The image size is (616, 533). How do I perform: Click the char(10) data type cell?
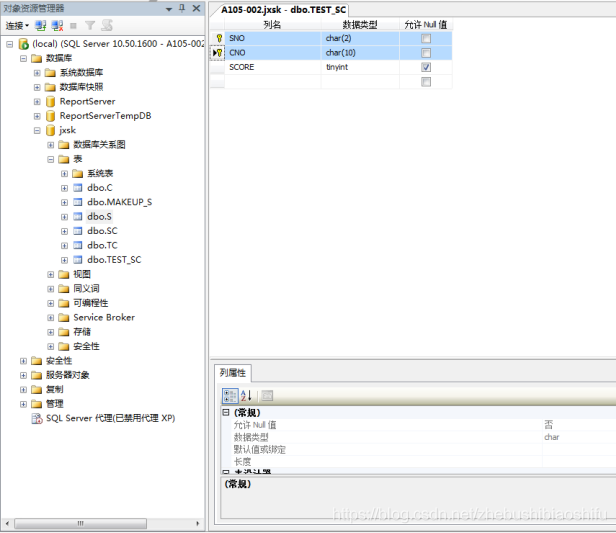[x=360, y=53]
